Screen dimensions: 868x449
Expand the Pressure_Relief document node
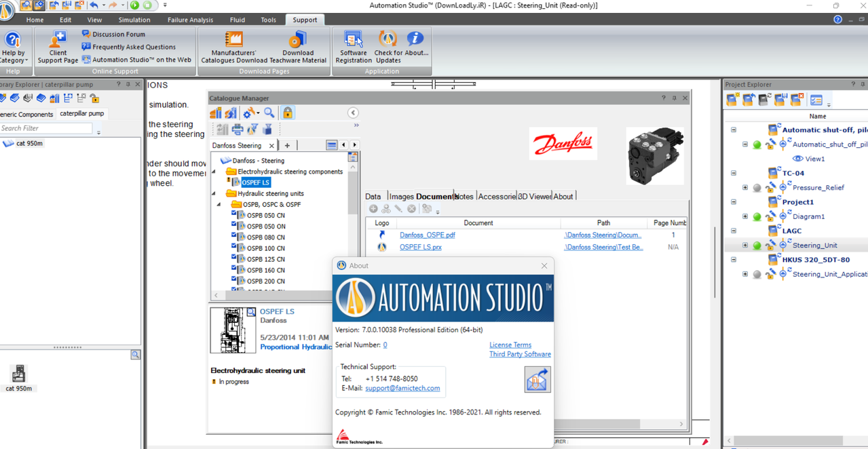pyautogui.click(x=745, y=187)
